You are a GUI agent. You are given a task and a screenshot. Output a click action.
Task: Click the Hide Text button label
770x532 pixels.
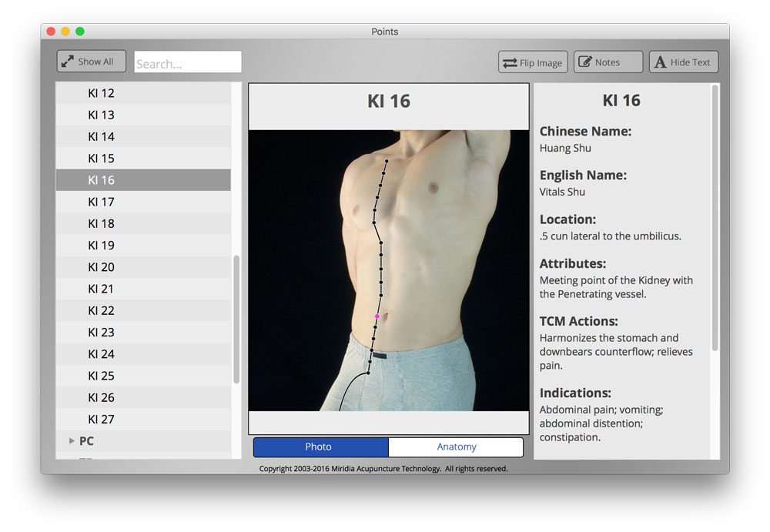pos(690,62)
